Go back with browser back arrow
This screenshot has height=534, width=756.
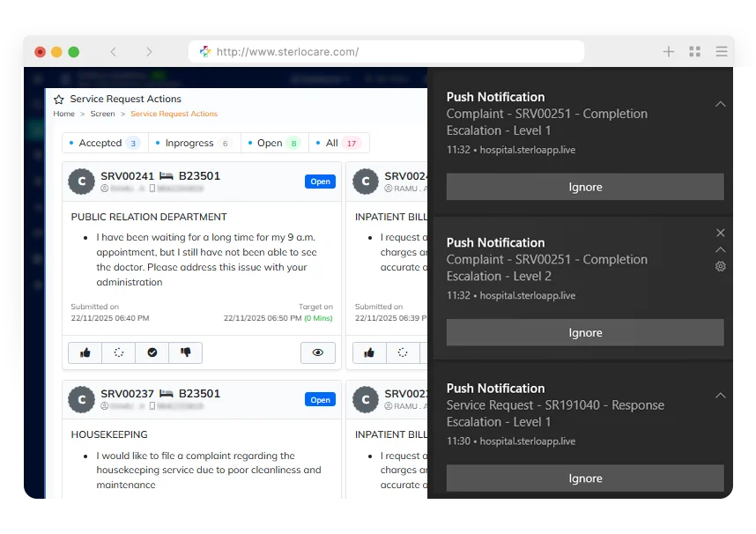click(x=114, y=52)
